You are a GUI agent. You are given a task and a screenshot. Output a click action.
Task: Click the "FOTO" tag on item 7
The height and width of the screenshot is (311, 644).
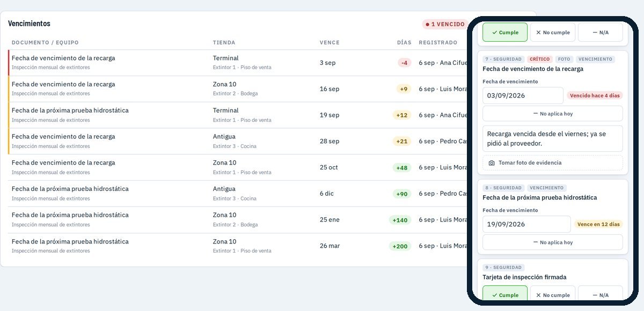coord(564,59)
